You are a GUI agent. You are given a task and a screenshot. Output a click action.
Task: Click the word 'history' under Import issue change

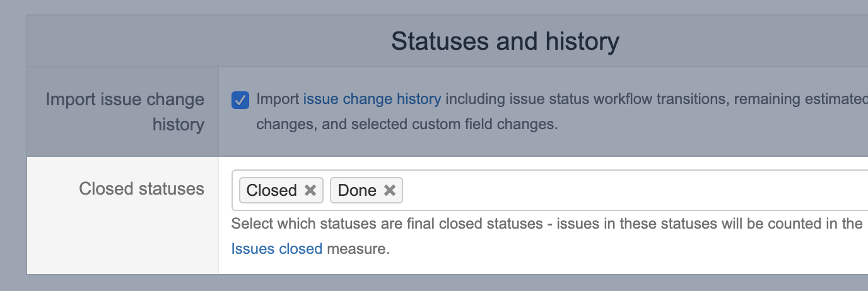(178, 125)
